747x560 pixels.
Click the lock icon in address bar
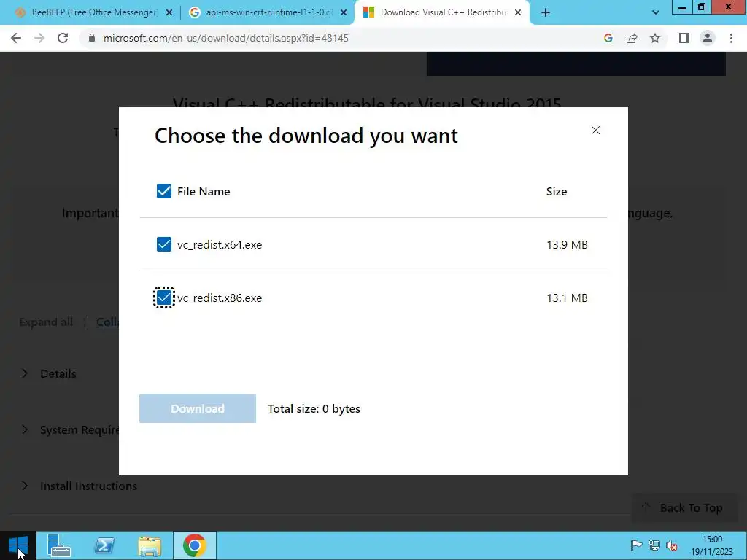pyautogui.click(x=92, y=38)
